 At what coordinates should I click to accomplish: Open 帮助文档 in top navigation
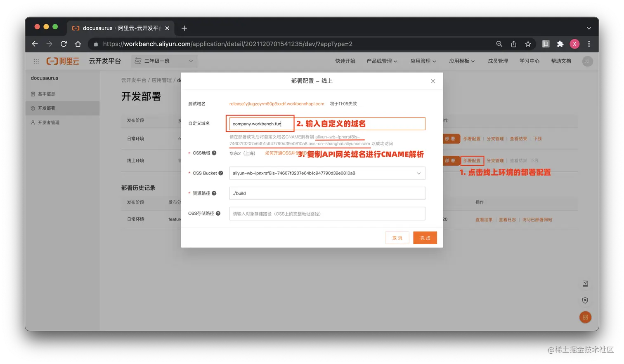pos(561,61)
